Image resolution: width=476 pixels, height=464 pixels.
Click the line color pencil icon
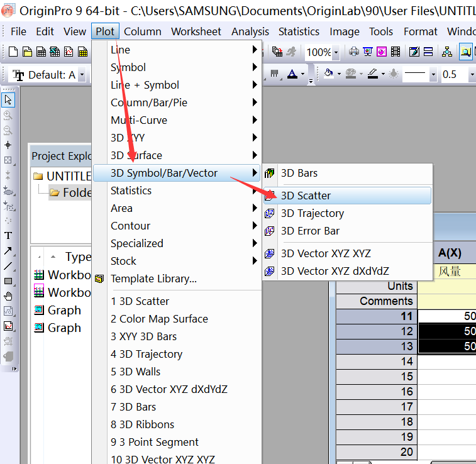click(x=373, y=74)
